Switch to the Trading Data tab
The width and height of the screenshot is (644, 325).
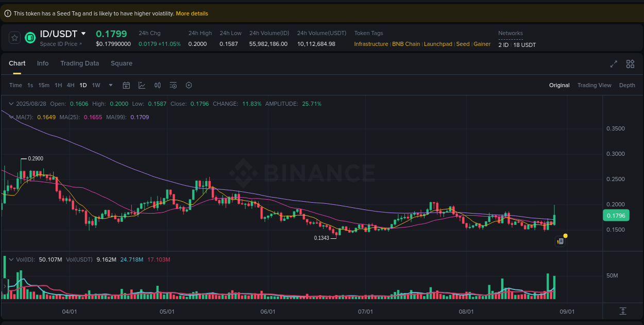click(x=80, y=63)
